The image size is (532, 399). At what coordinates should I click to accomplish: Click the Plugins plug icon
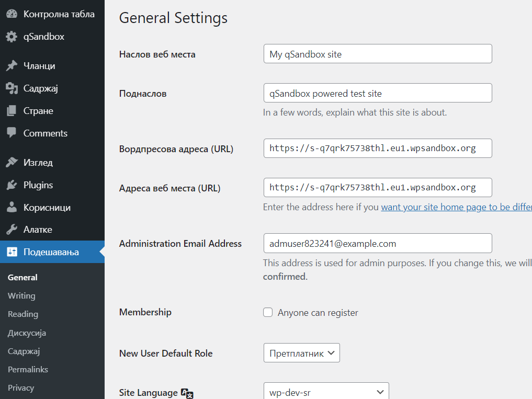click(x=12, y=185)
